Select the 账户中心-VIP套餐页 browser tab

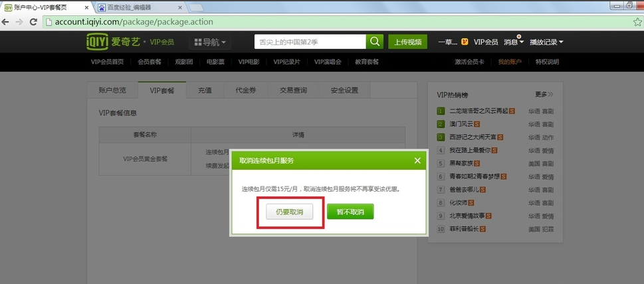pos(46,8)
